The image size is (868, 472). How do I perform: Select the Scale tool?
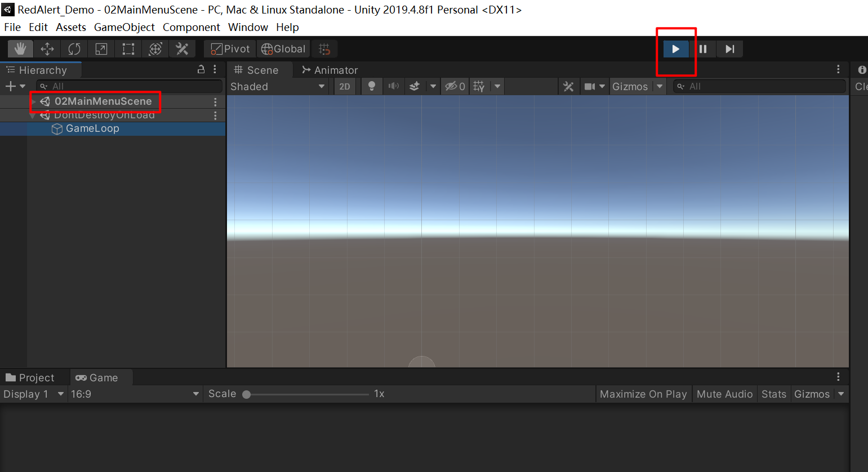coord(101,49)
